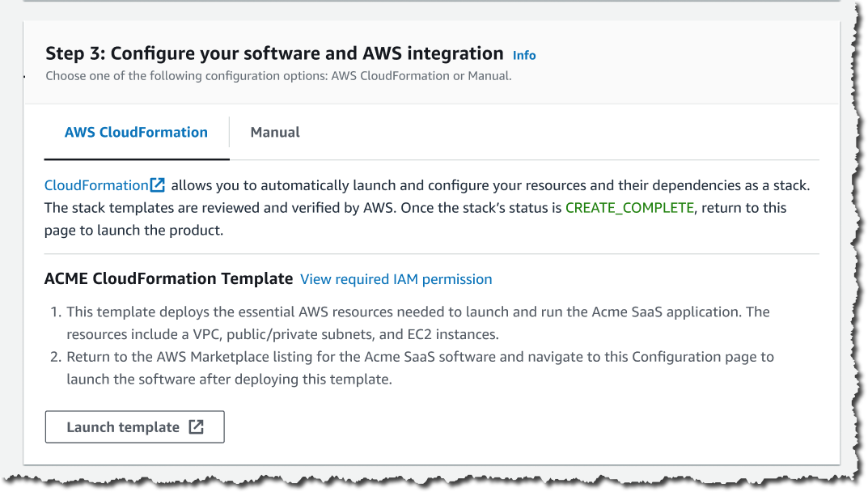Screen dimensions: 868x492
Task: Click the Info icon beside the Step 3 heading
Action: (524, 55)
